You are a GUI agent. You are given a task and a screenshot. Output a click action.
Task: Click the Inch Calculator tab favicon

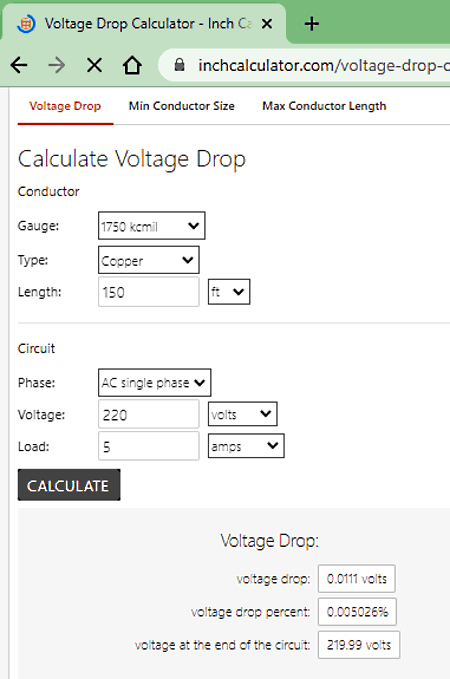click(26, 23)
